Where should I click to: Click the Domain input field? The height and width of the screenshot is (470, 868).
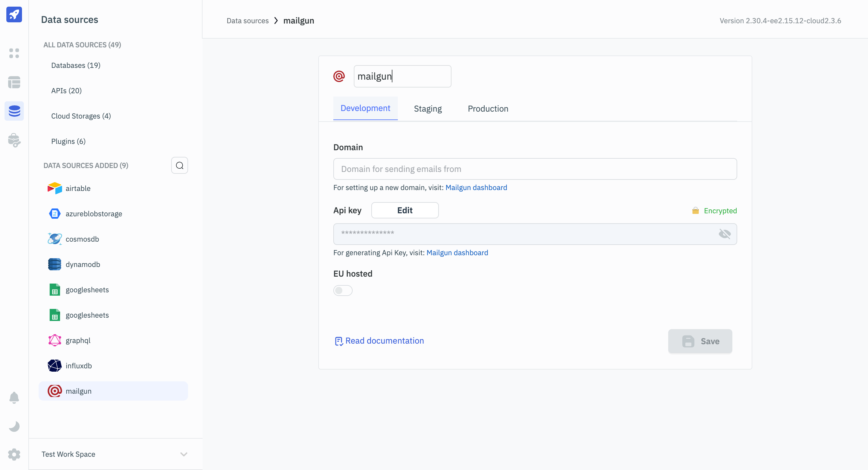pos(535,169)
